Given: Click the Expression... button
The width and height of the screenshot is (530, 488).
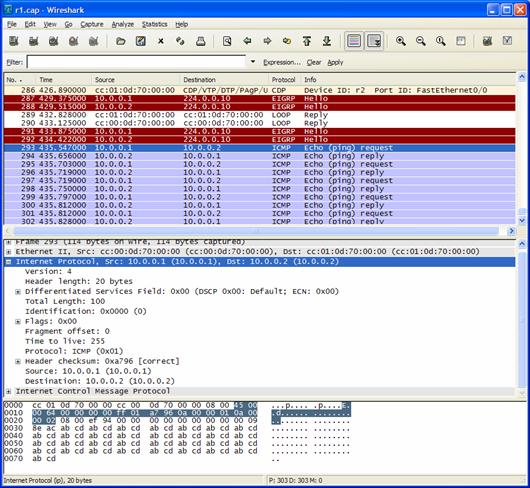Looking at the screenshot, I should coord(282,63).
